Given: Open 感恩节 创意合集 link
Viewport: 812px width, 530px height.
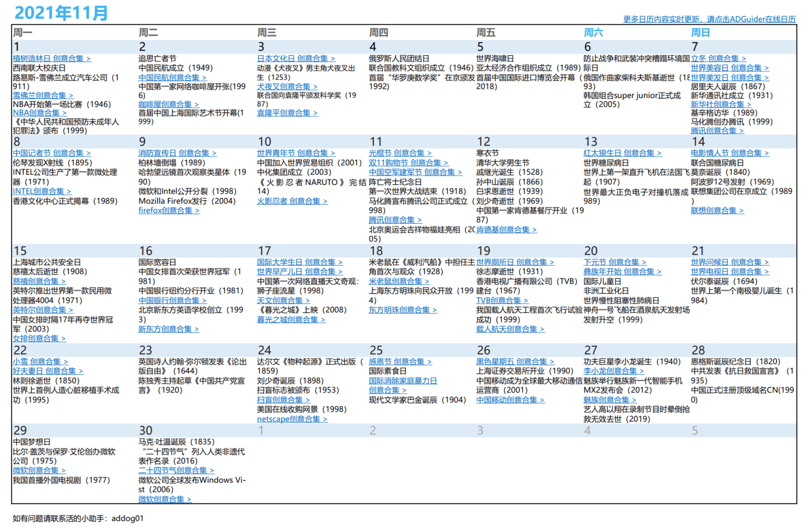Looking at the screenshot, I should tap(400, 362).
